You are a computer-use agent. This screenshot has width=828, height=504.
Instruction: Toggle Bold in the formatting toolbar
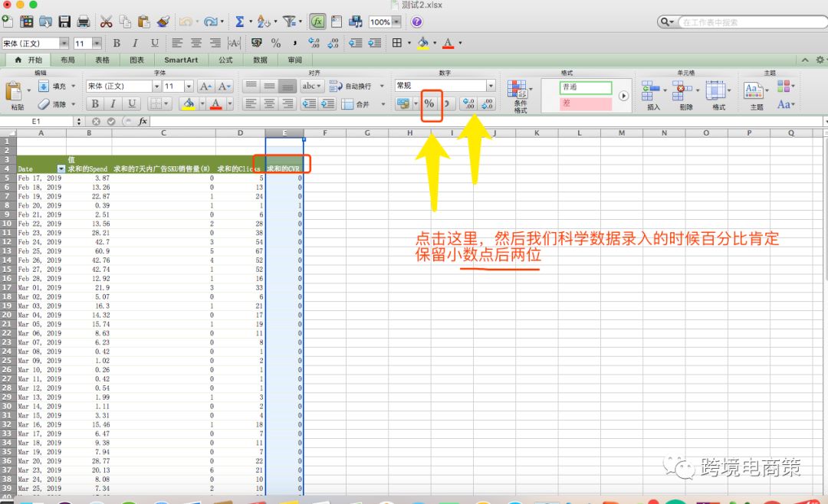[117, 43]
